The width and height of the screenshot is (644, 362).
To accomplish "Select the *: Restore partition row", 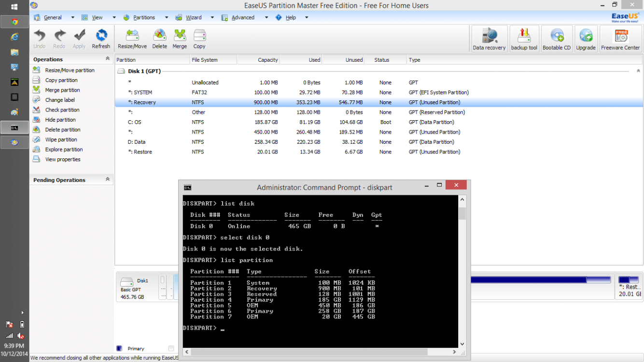I will (379, 152).
